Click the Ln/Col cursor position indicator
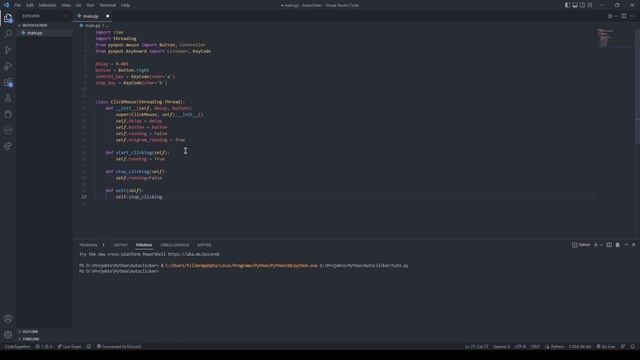The width and height of the screenshot is (640, 360). [x=476, y=347]
